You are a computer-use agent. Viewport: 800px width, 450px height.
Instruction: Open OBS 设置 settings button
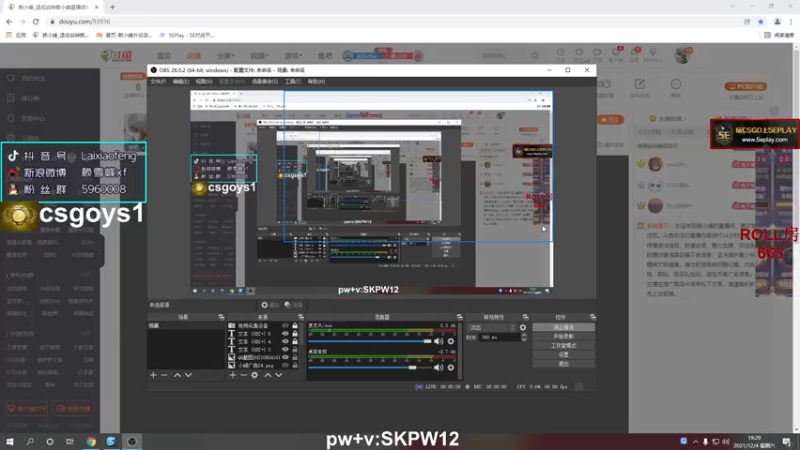click(x=563, y=355)
